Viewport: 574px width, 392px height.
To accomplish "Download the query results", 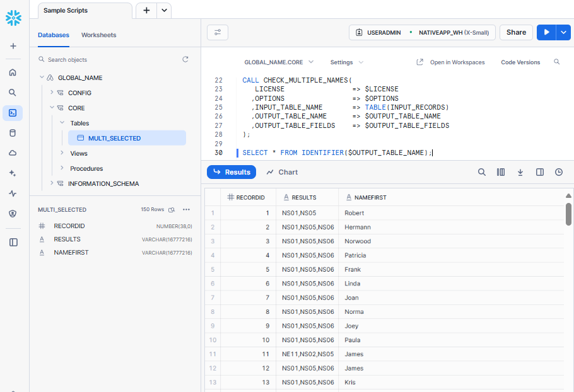I will pos(520,172).
